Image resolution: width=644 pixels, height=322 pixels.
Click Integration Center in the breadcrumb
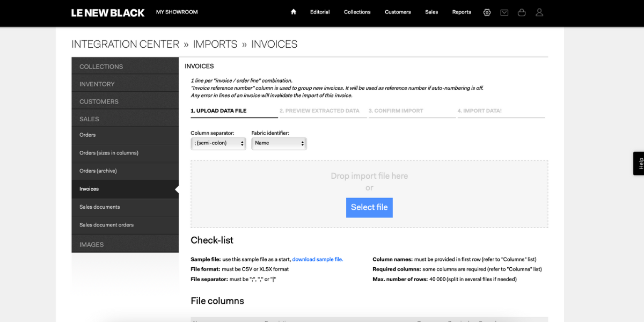click(126, 44)
